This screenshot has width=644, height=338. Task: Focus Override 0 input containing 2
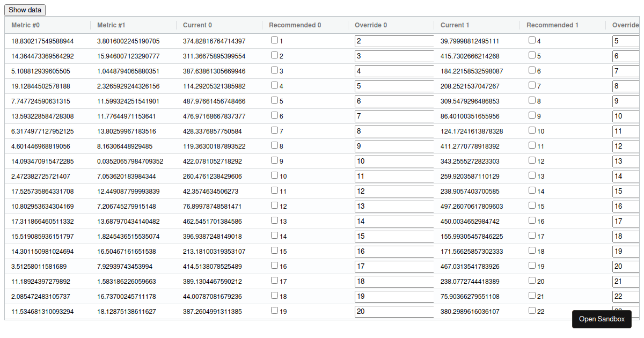[x=394, y=41]
